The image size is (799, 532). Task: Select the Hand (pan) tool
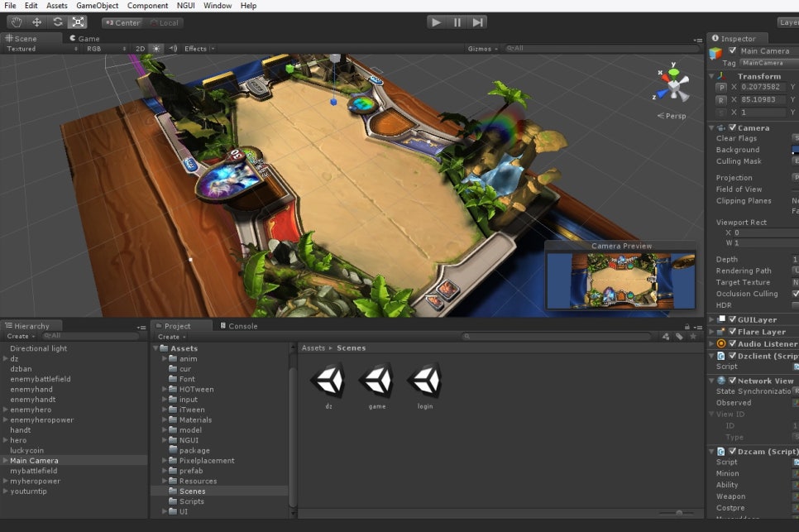[x=16, y=22]
